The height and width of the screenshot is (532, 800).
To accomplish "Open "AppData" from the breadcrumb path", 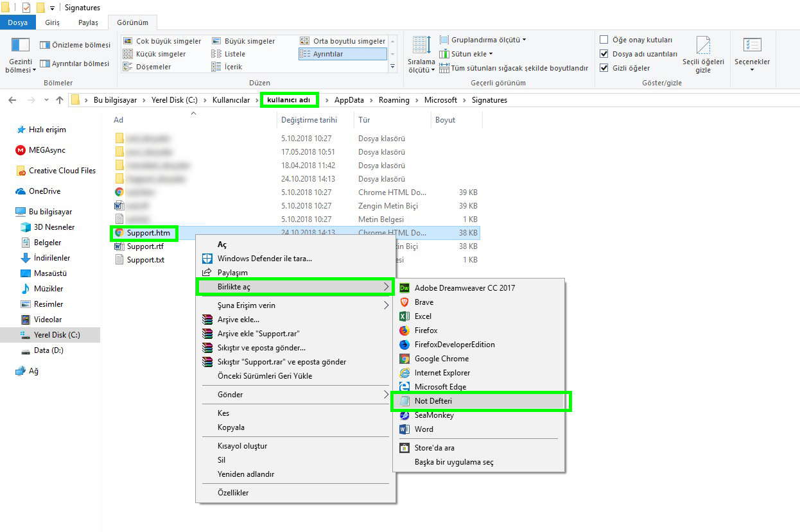I will point(349,100).
